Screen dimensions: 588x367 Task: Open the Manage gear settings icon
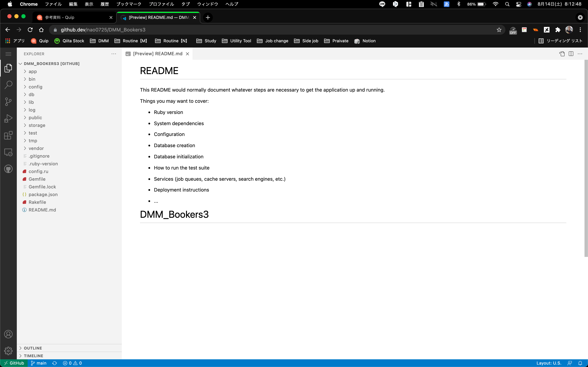pyautogui.click(x=8, y=351)
